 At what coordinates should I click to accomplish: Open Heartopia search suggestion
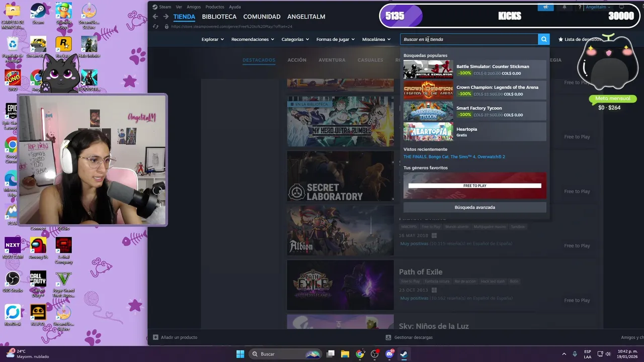(x=475, y=132)
